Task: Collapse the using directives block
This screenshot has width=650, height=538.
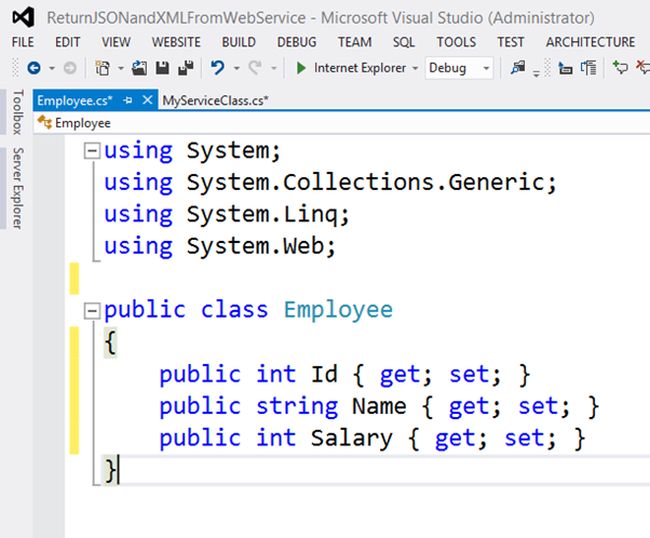Action: [x=92, y=150]
